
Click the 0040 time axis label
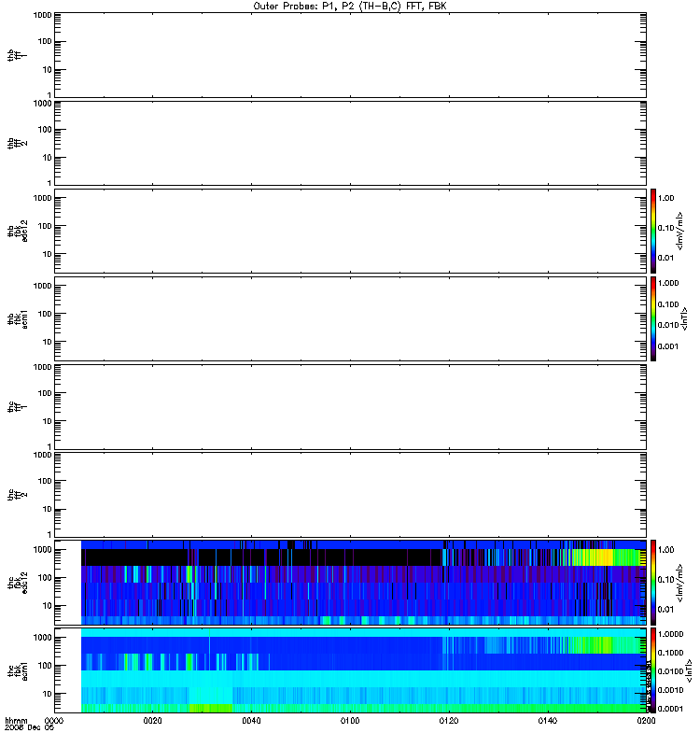click(x=251, y=721)
